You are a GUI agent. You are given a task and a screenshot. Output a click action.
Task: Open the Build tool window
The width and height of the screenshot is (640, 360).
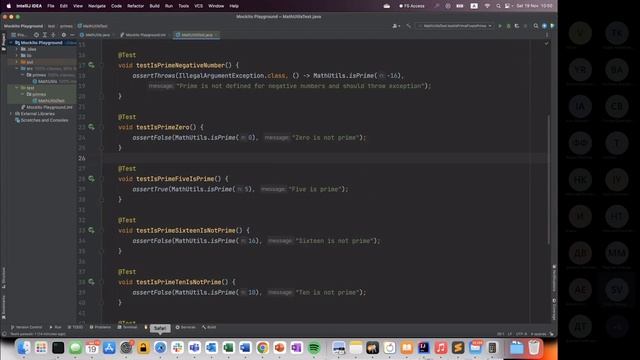click(x=209, y=327)
